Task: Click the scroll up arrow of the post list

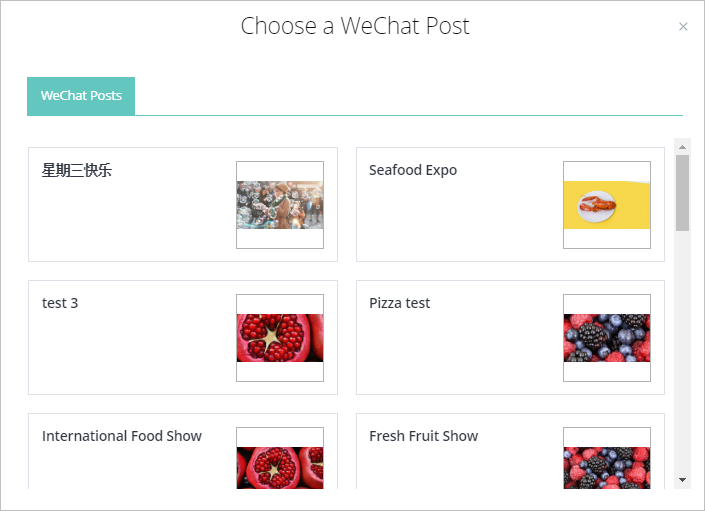Action: point(683,147)
